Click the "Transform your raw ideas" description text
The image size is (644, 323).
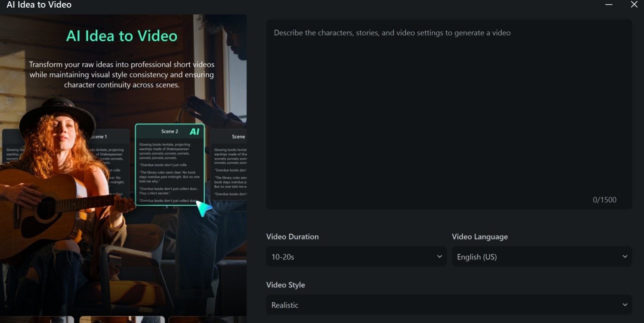pyautogui.click(x=122, y=75)
